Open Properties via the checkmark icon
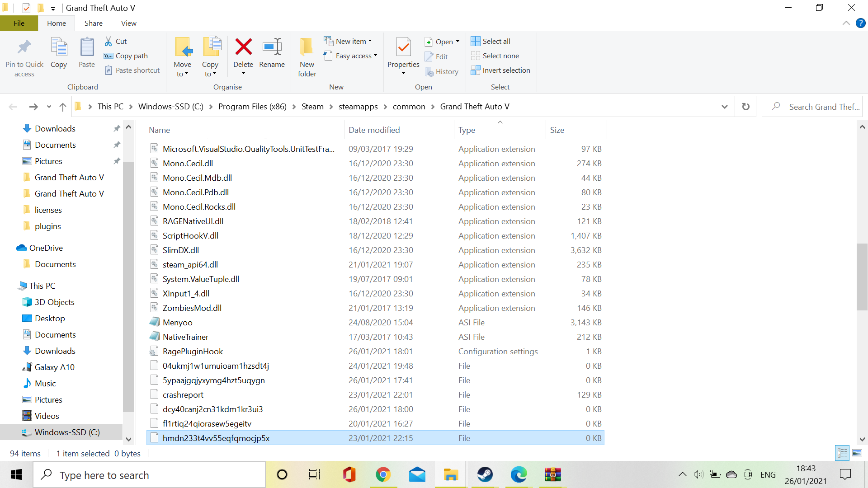 coord(403,47)
